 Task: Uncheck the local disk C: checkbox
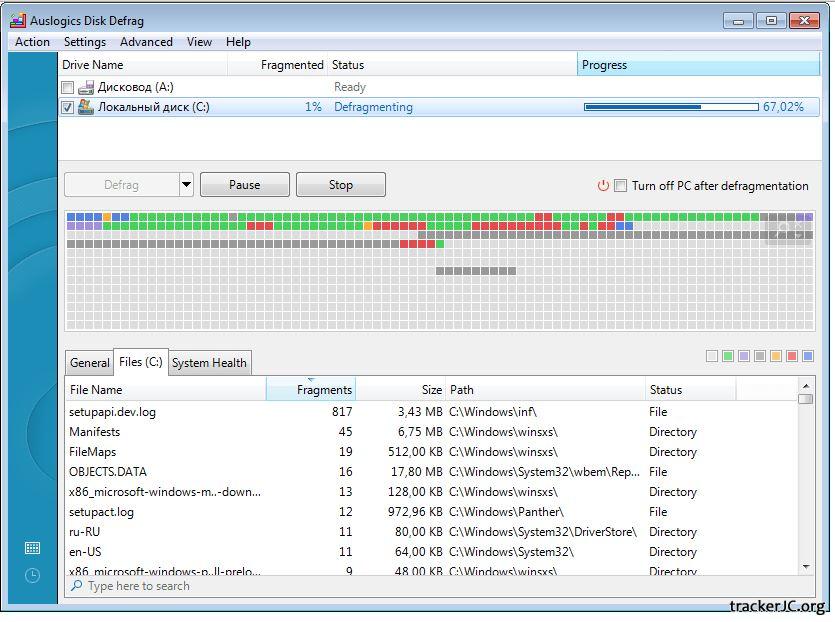pyautogui.click(x=68, y=108)
